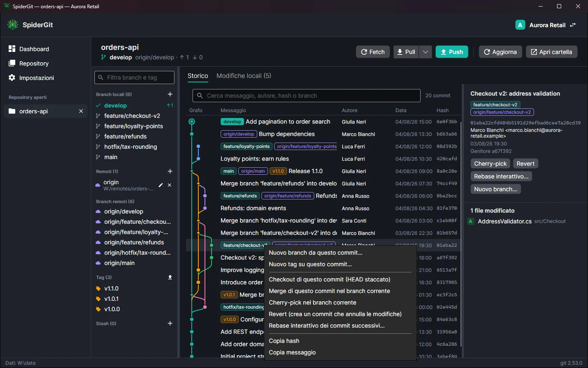Add a new remote using the Remoti plus icon
The width and height of the screenshot is (588, 368).
pos(170,171)
